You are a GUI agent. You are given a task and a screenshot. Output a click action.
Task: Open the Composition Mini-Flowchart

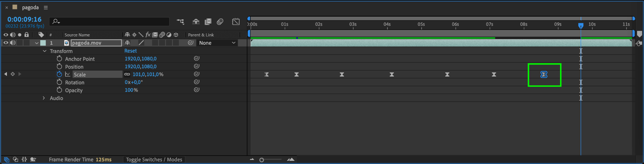coord(180,22)
